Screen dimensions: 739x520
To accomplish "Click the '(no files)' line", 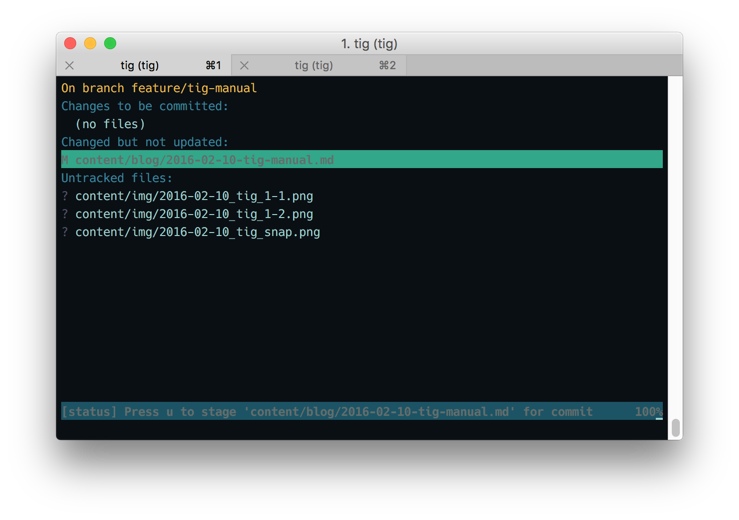I will click(x=110, y=124).
